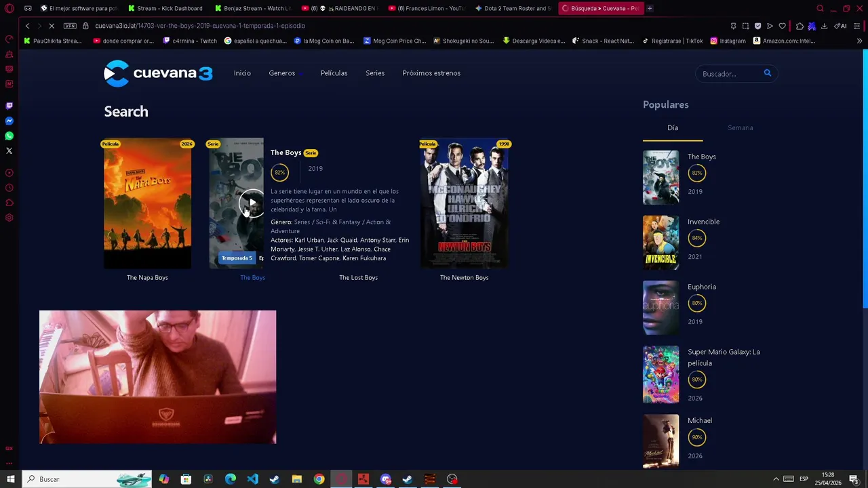Open Próximos estrenos menu item
Screen dimensions: 868x488
coord(431,73)
